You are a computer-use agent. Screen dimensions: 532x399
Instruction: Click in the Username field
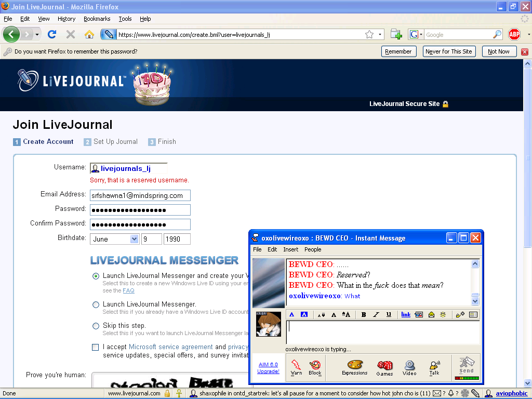[x=129, y=168]
